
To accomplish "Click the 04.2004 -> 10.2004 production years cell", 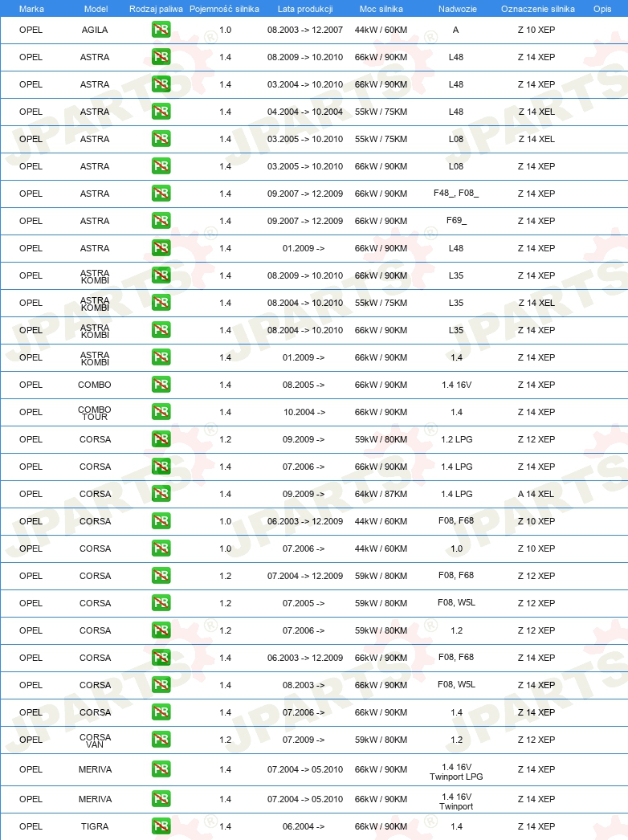I will (305, 112).
